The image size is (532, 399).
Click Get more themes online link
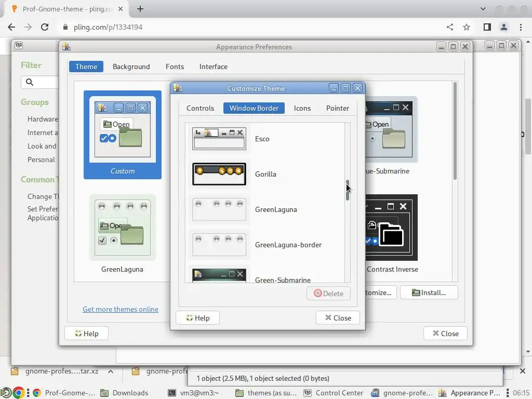(121, 309)
